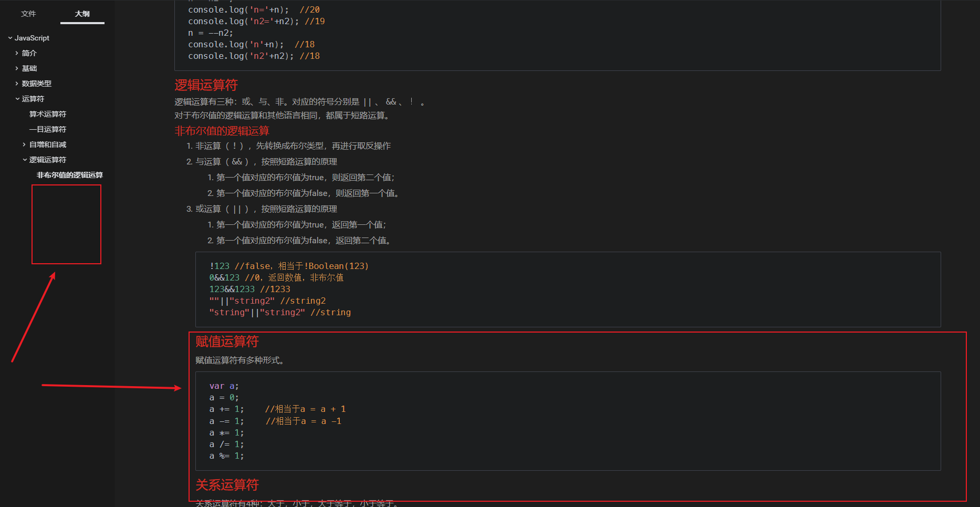Expand the 基础 outline section chevron
The image size is (980, 507).
point(17,68)
